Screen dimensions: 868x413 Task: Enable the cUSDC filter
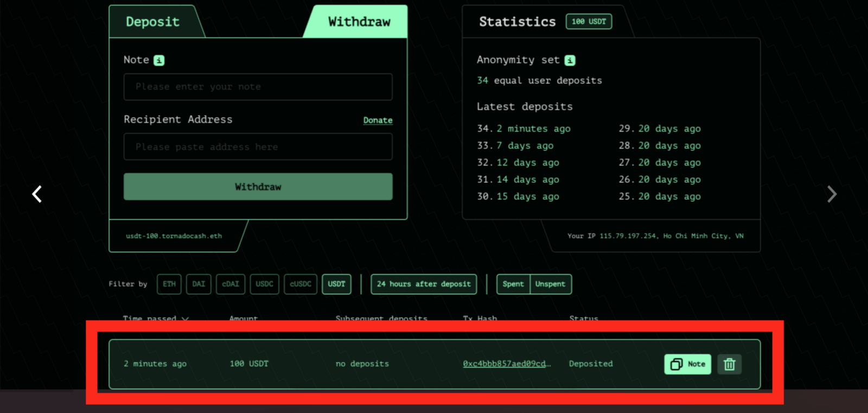pyautogui.click(x=301, y=284)
